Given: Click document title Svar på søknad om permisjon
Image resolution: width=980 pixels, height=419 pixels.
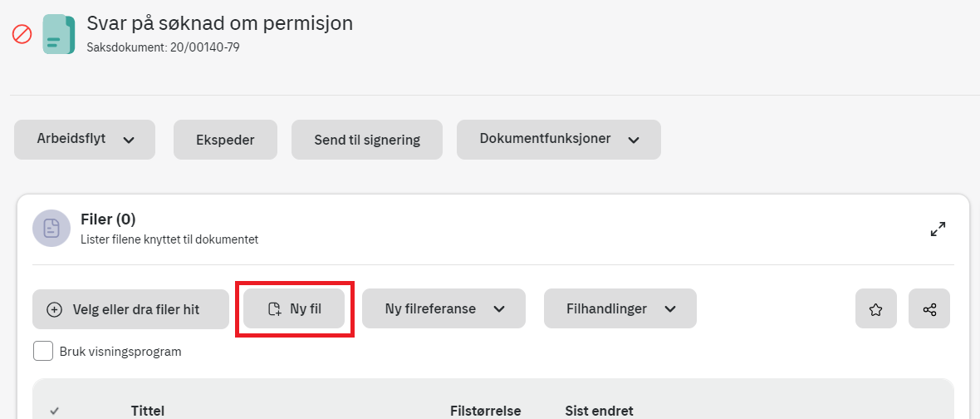Looking at the screenshot, I should pyautogui.click(x=220, y=23).
